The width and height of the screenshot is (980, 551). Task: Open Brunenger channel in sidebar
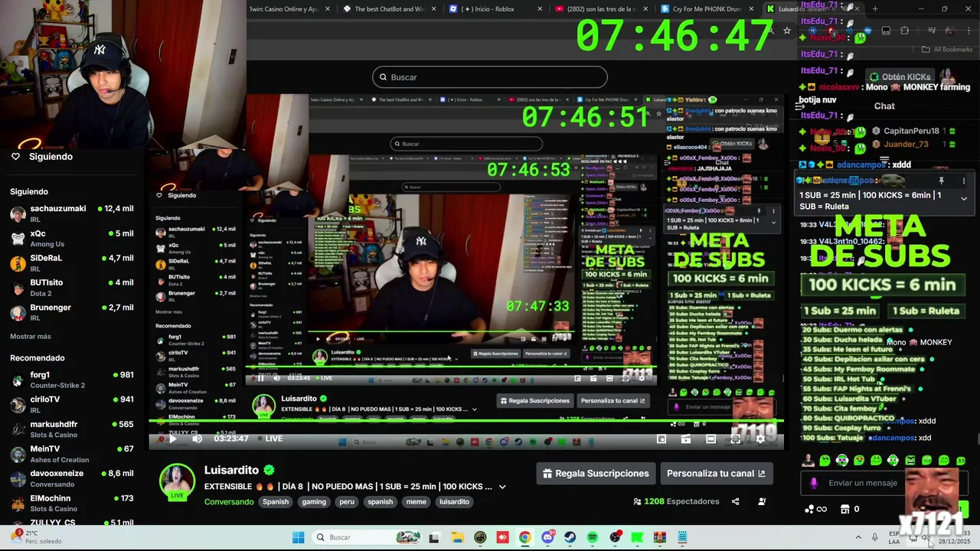(73, 312)
